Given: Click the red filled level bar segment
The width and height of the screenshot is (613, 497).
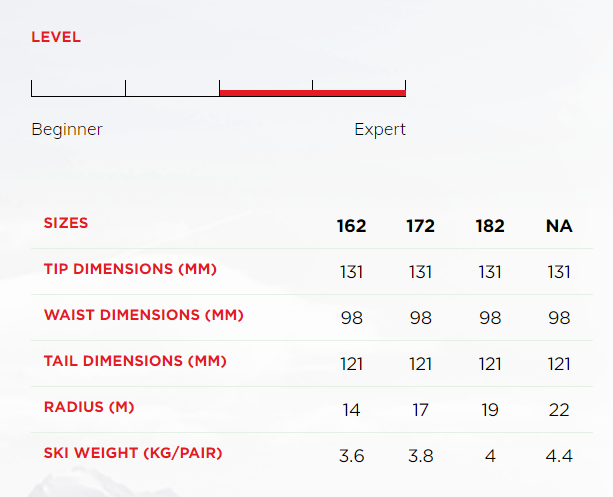Looking at the screenshot, I should click(x=312, y=93).
